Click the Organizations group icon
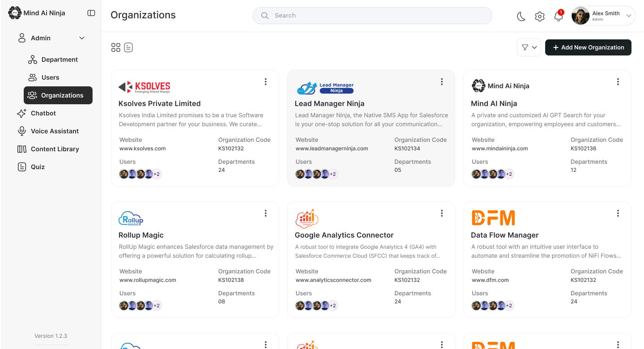 coord(32,95)
